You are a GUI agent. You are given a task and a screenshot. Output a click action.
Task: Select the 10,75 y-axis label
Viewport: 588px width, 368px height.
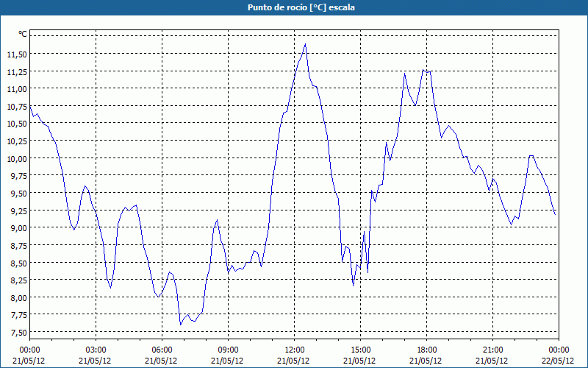tap(17, 107)
